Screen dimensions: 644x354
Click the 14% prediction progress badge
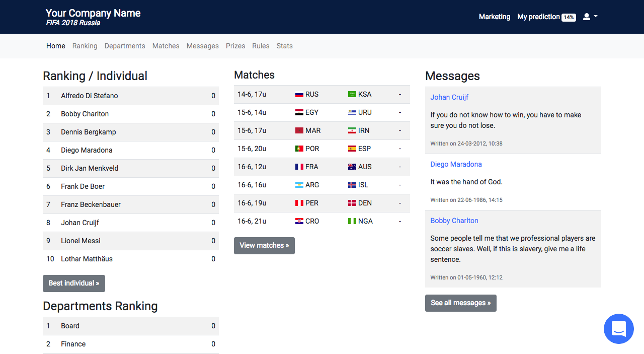click(569, 17)
